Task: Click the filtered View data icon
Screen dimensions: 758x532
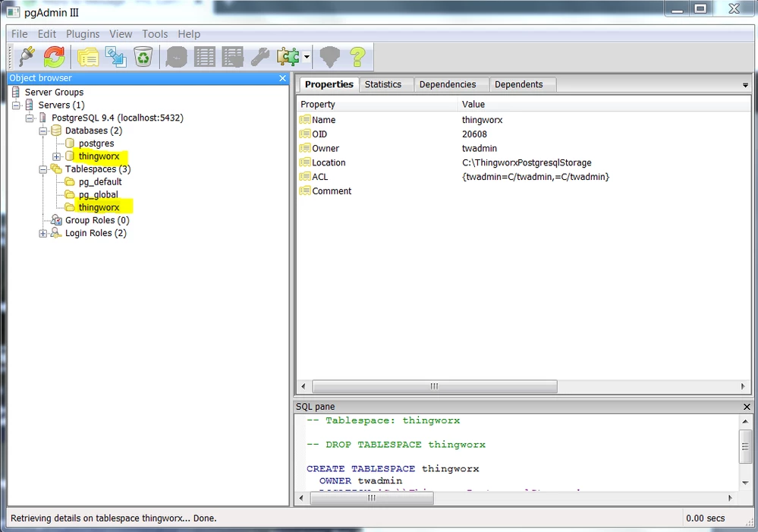Action: [232, 57]
